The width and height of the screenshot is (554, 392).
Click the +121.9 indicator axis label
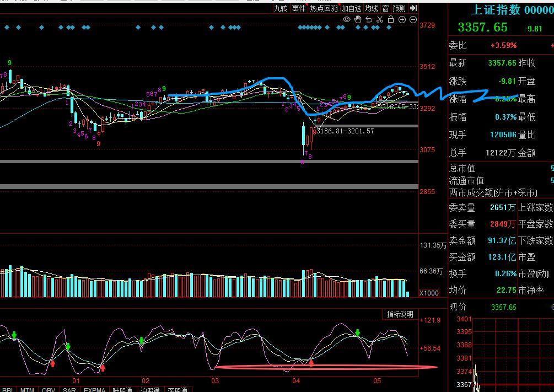click(x=430, y=320)
